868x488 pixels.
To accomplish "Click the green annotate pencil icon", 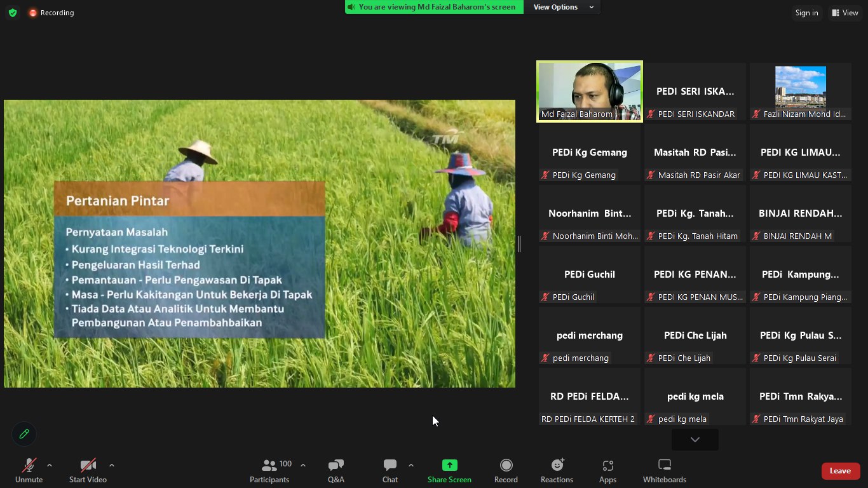I will (24, 434).
